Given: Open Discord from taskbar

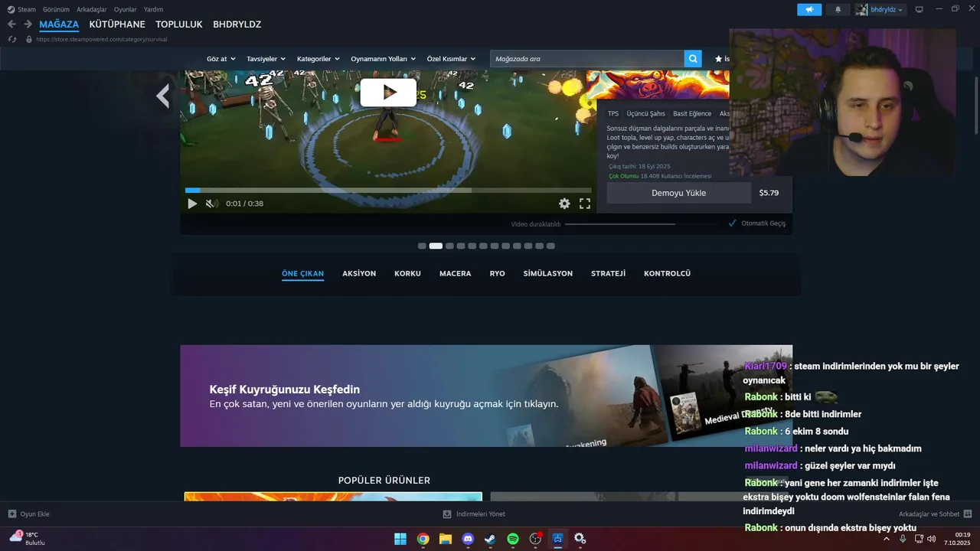Looking at the screenshot, I should (x=468, y=539).
